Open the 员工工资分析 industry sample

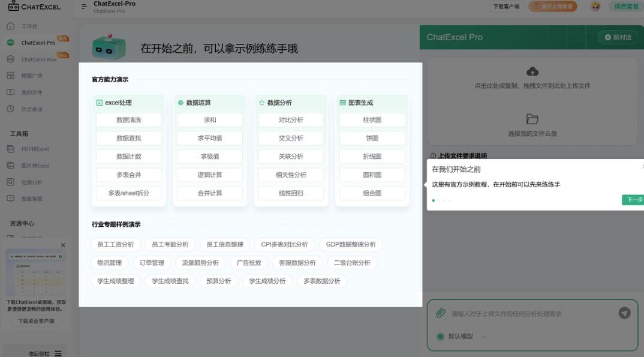pos(116,245)
